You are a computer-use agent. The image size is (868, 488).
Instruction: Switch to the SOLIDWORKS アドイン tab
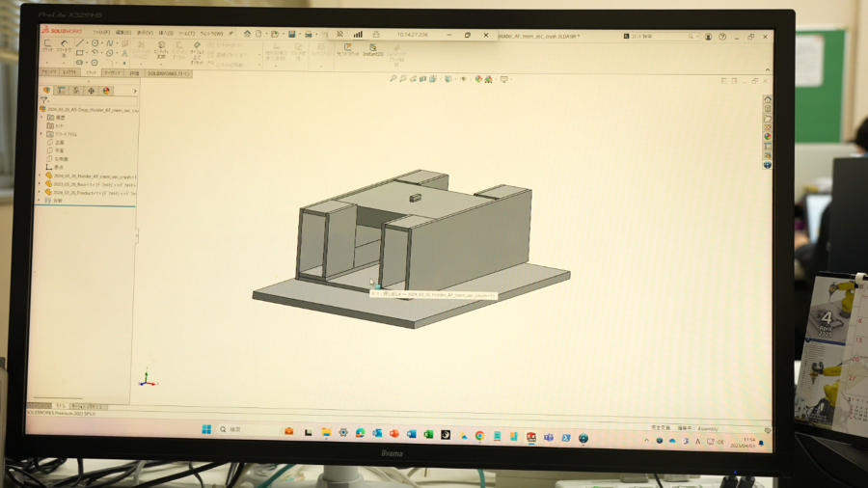pyautogui.click(x=169, y=73)
